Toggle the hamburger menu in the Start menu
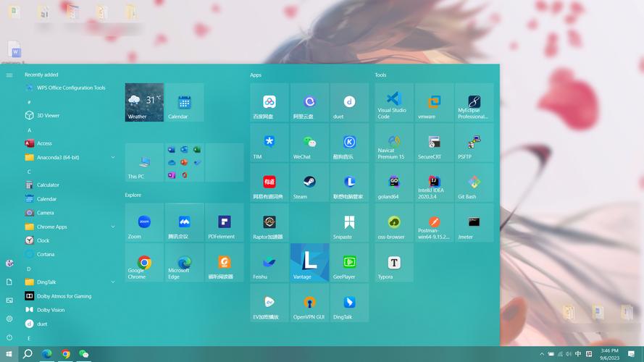 click(9, 75)
